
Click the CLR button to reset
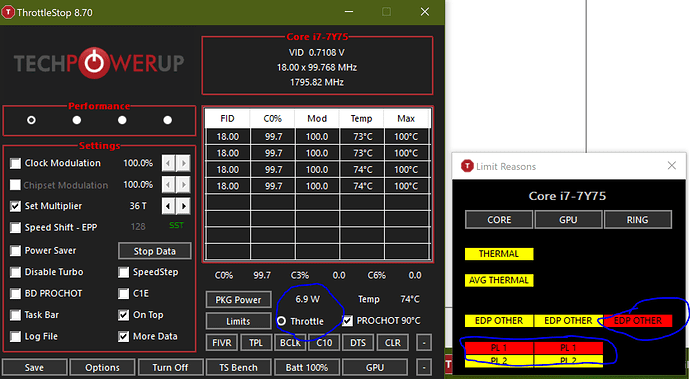pos(392,342)
